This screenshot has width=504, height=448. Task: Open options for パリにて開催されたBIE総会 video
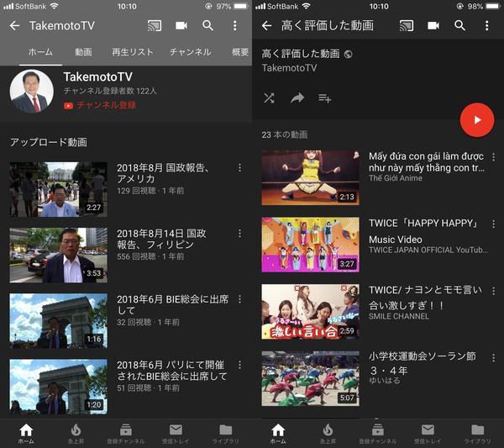click(239, 365)
